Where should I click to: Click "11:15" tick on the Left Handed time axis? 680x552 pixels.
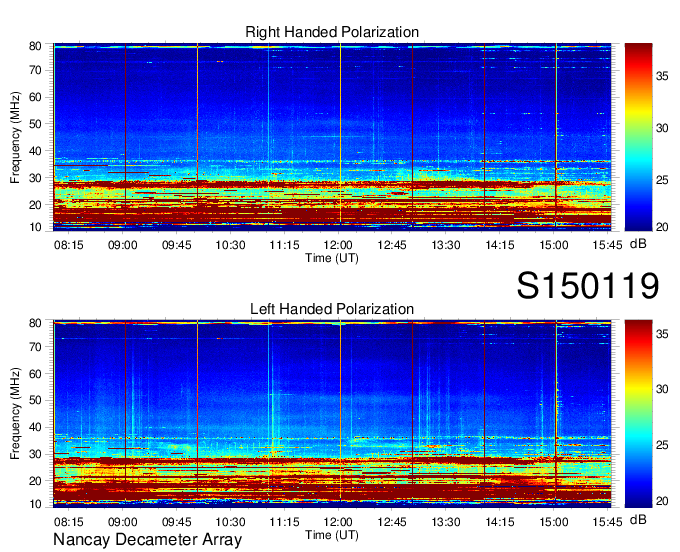point(284,522)
